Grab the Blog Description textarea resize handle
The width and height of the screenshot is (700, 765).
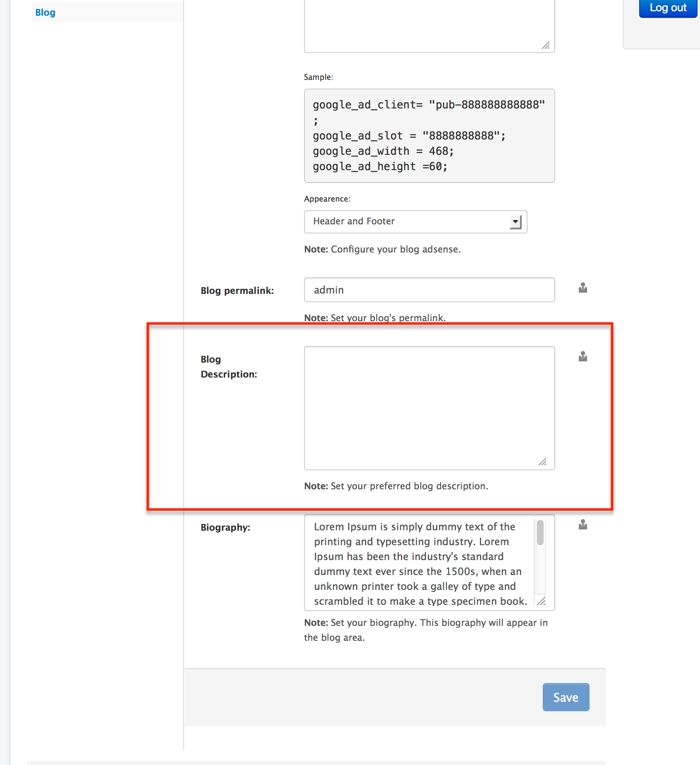pos(542,462)
